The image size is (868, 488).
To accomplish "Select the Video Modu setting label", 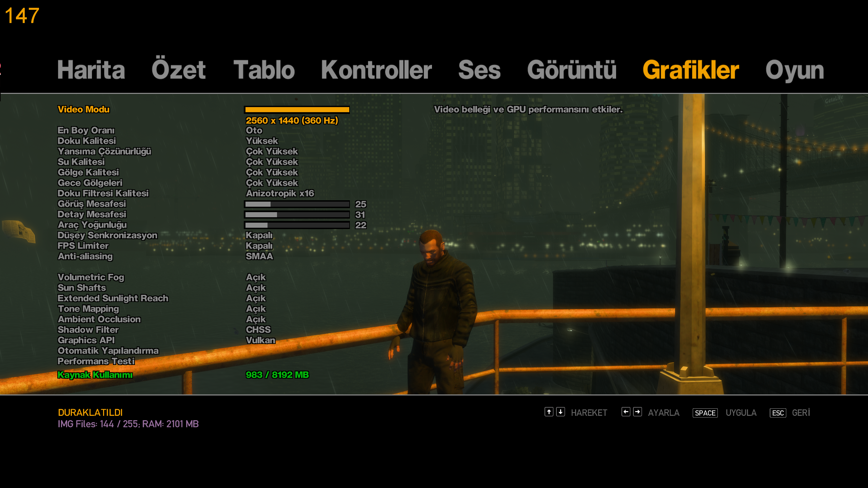I will 83,109.
